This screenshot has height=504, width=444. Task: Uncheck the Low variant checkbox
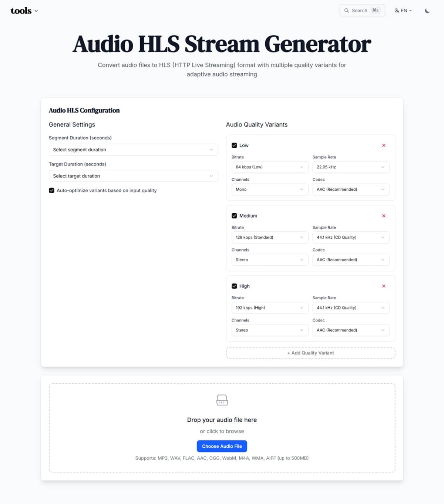point(235,145)
